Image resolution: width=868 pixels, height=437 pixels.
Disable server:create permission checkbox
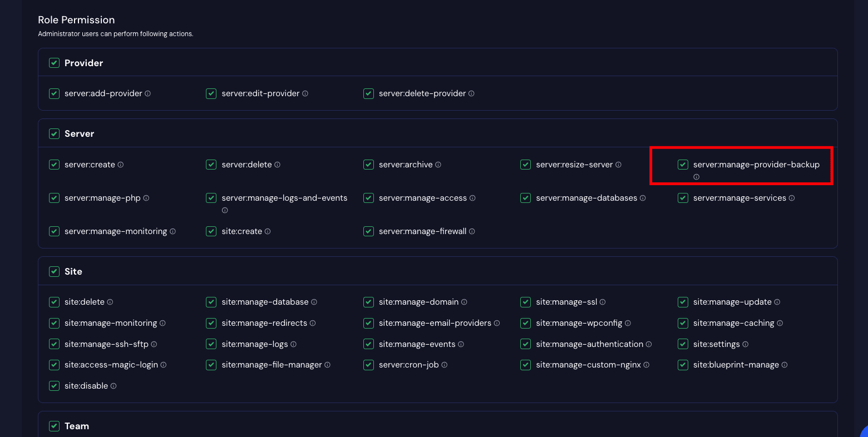click(x=54, y=165)
